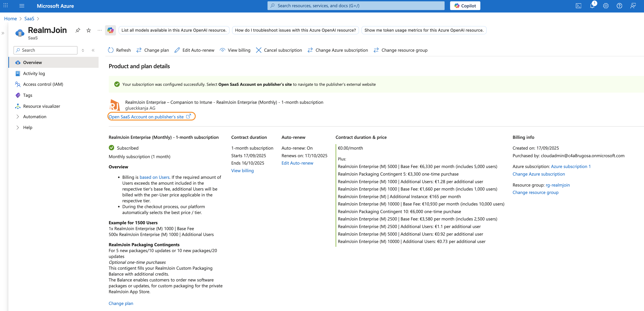Select Access control (IAM)

(43, 84)
